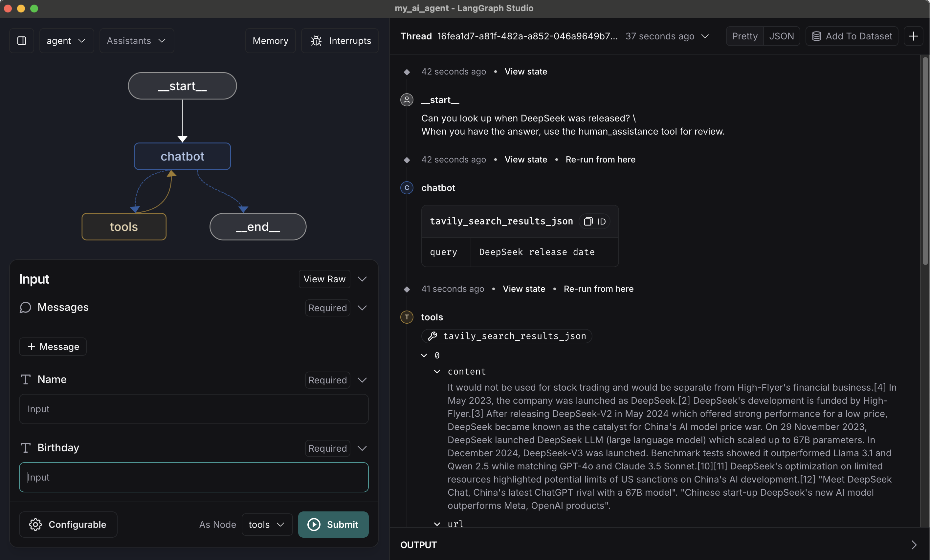Open the Assistants dropdown
The height and width of the screenshot is (560, 930).
coord(136,41)
